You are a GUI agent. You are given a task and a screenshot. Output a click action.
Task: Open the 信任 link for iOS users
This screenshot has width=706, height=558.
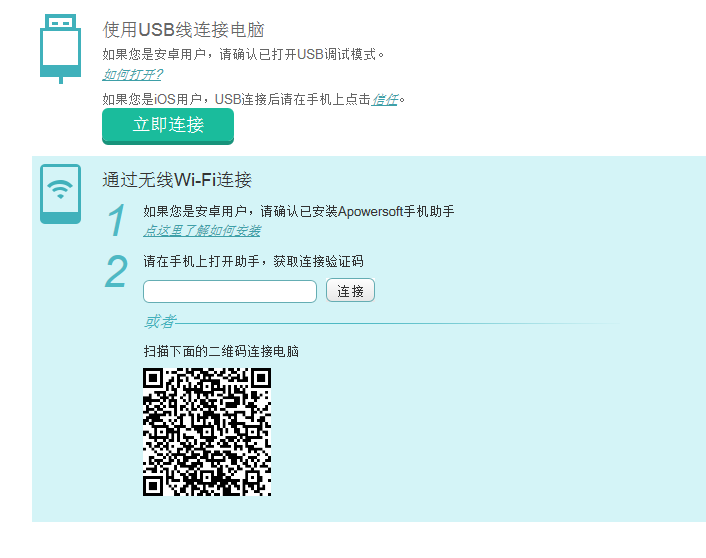pos(385,100)
